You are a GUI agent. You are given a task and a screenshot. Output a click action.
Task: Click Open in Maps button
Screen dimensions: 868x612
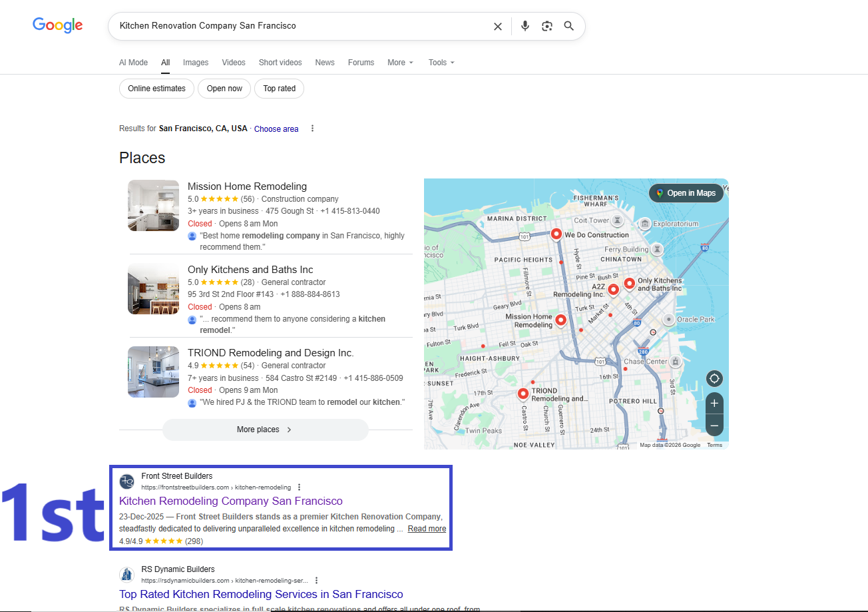(x=686, y=193)
